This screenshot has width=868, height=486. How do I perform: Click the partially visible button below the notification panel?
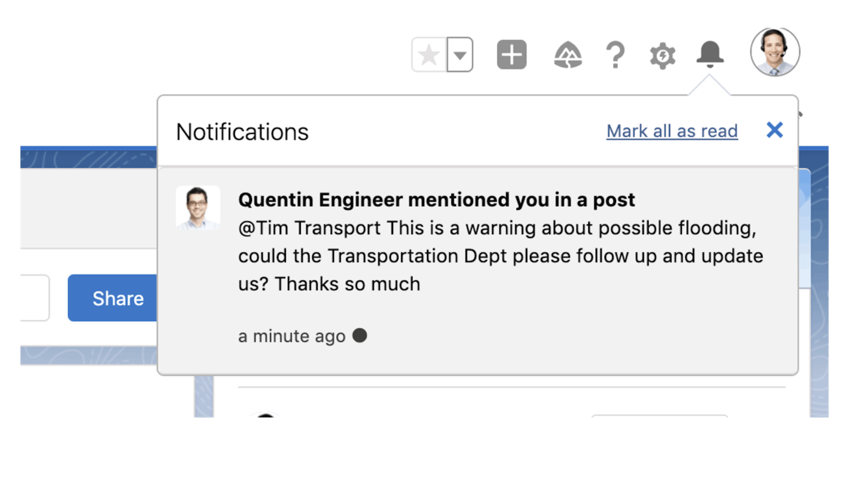pyautogui.click(x=659, y=416)
